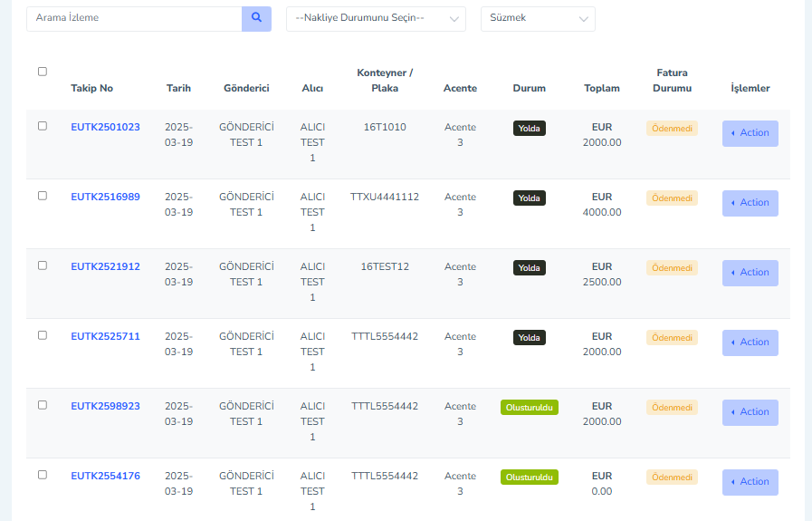
Task: Open tracking number EUTK2516989
Action: click(105, 197)
